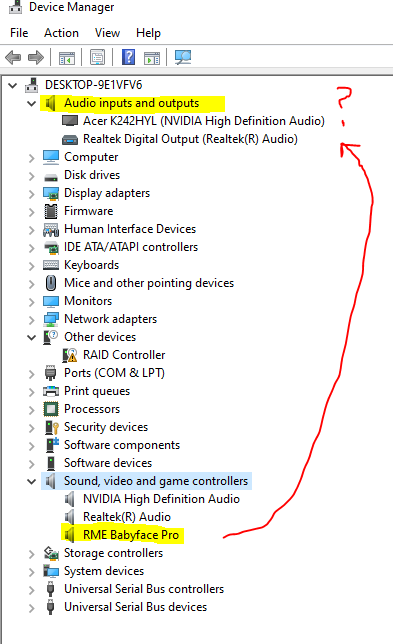Collapse the DESKTOP-9E1VFV6 root node
The image size is (393, 644).
13,85
